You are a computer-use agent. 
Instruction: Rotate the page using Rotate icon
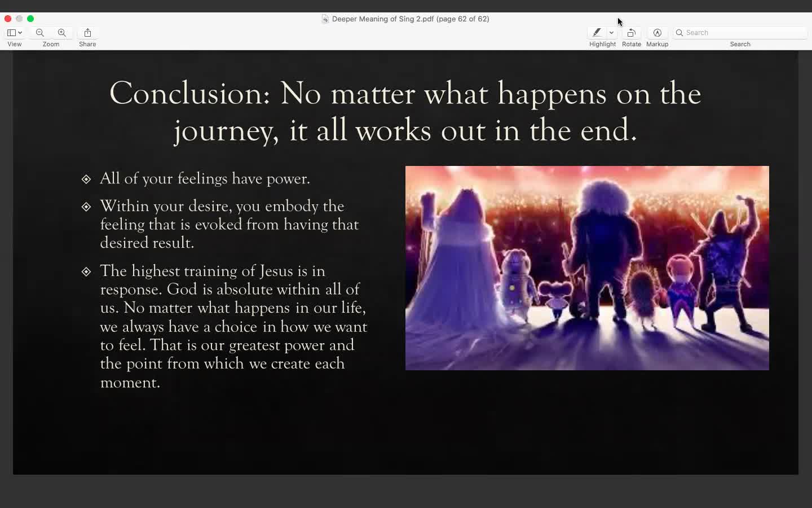click(632, 33)
